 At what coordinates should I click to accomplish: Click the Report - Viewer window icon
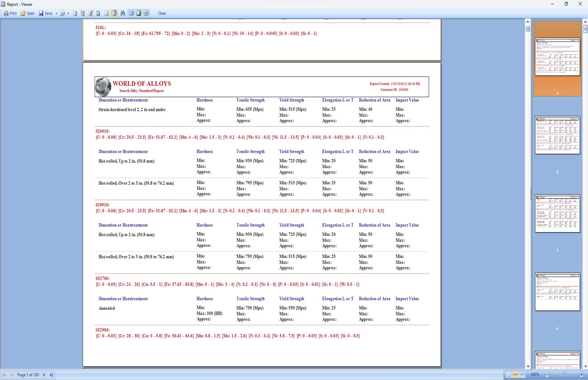[x=3, y=4]
